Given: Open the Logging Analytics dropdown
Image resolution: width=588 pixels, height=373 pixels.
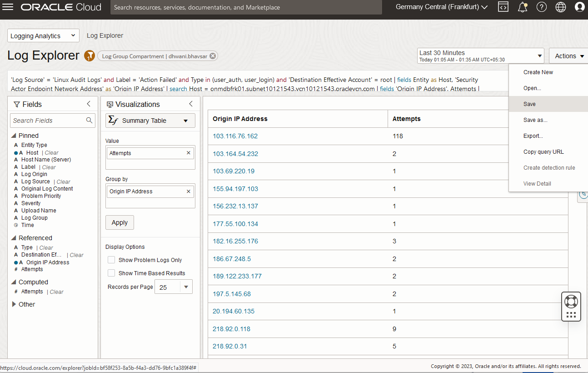Looking at the screenshot, I should [43, 35].
